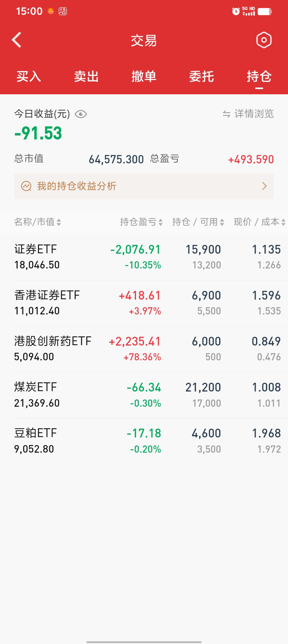Image resolution: width=288 pixels, height=644 pixels.
Task: Tap the holdings analysis chart icon
Action: click(x=26, y=186)
